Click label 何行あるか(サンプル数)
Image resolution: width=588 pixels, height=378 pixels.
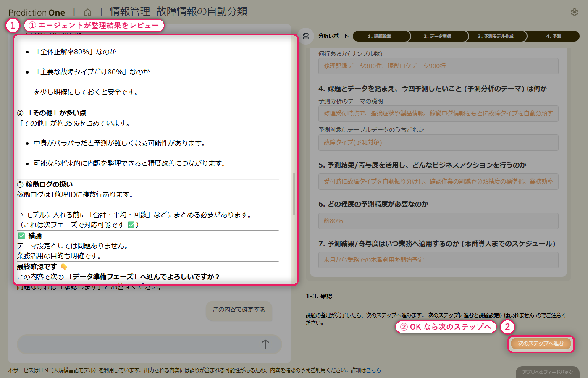[350, 54]
